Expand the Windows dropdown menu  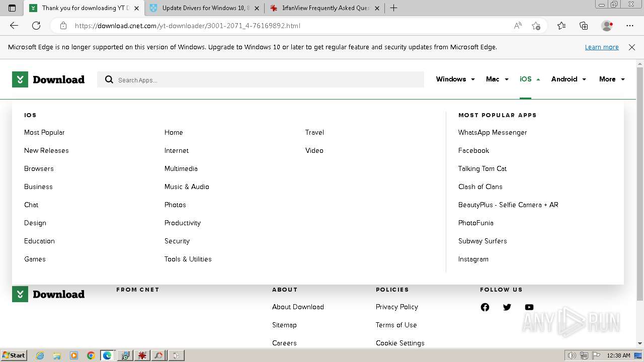(x=455, y=79)
